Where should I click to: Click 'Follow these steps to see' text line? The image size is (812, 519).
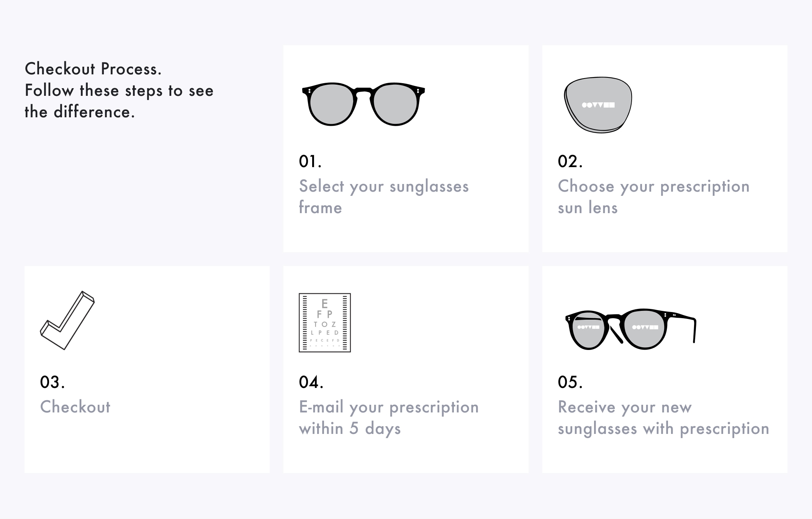(x=119, y=91)
